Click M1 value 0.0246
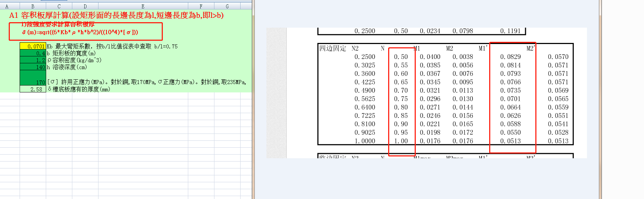The image size is (644, 199). pyautogui.click(x=430, y=115)
